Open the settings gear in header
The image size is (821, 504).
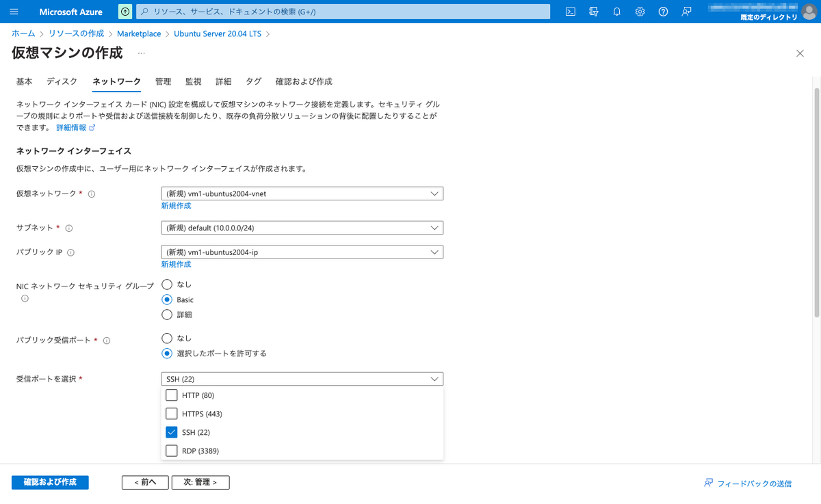tap(640, 12)
